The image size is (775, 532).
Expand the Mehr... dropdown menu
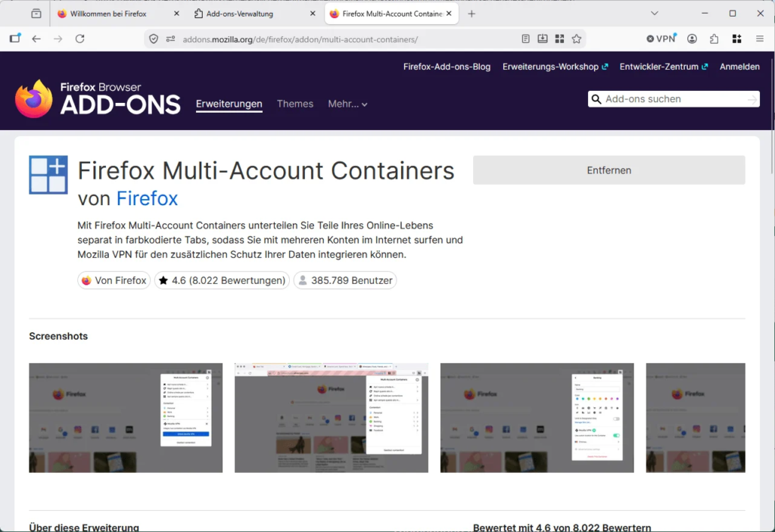[347, 104]
